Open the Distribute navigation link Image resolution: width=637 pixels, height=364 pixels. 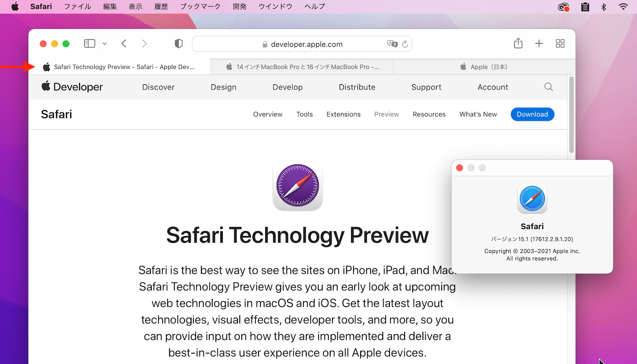(357, 87)
